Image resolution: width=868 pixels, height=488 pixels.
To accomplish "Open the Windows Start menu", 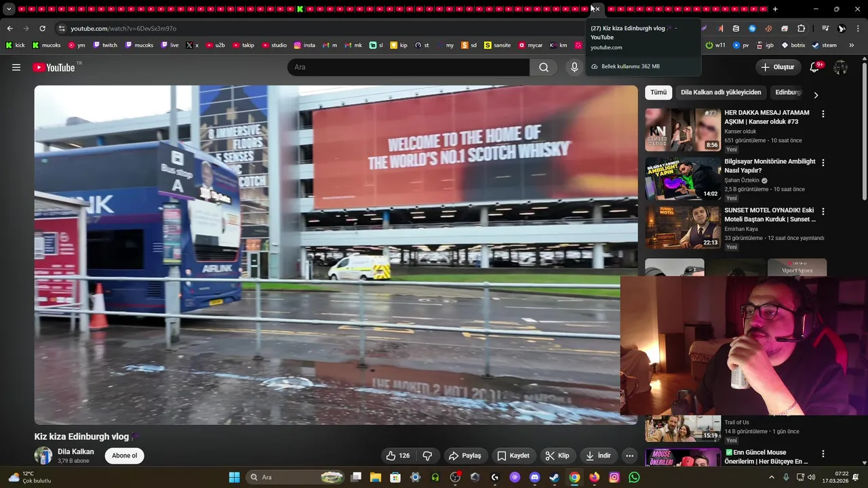I will (x=234, y=477).
